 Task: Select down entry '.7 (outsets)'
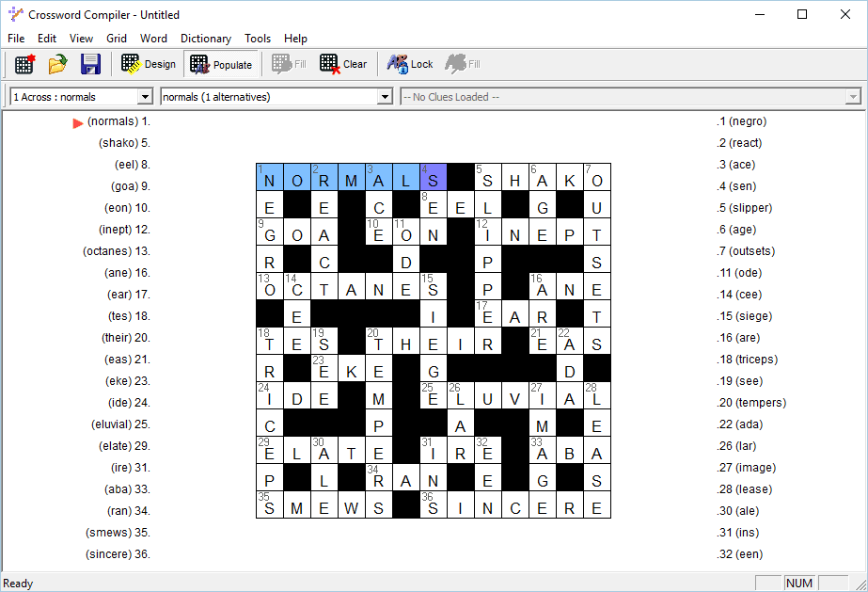[746, 251]
